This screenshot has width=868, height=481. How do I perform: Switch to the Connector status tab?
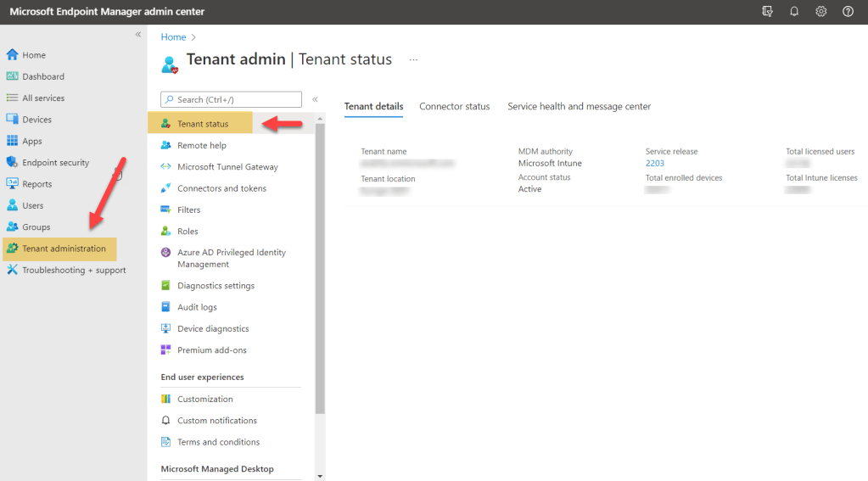(454, 107)
